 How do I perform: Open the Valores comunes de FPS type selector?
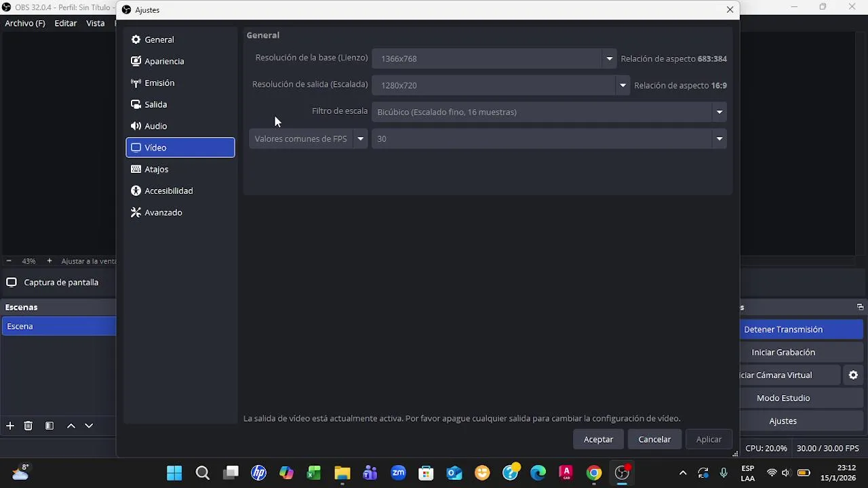(309, 138)
